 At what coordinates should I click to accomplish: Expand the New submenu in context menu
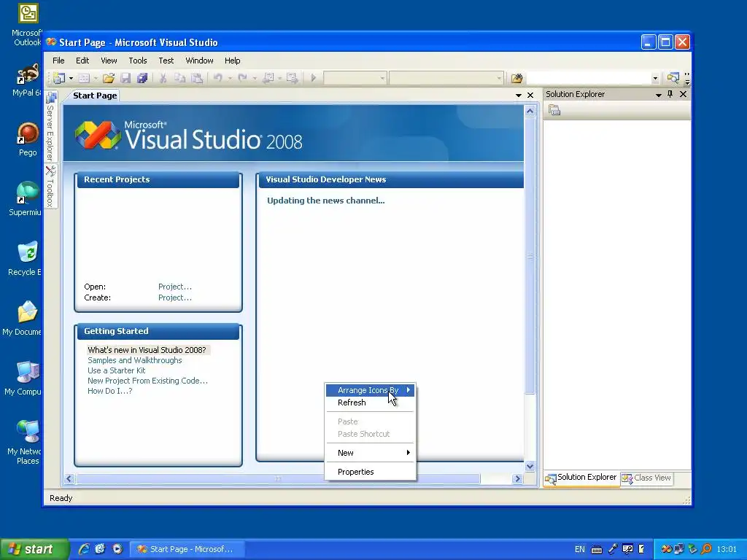click(x=370, y=453)
